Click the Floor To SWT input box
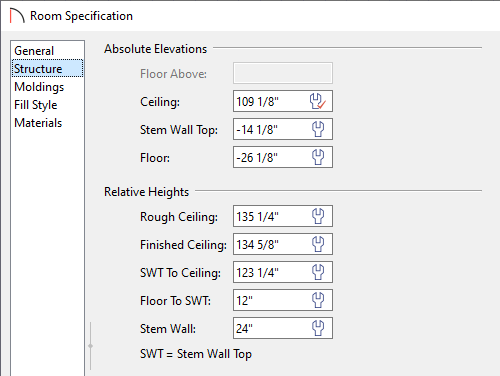 pyautogui.click(x=283, y=300)
